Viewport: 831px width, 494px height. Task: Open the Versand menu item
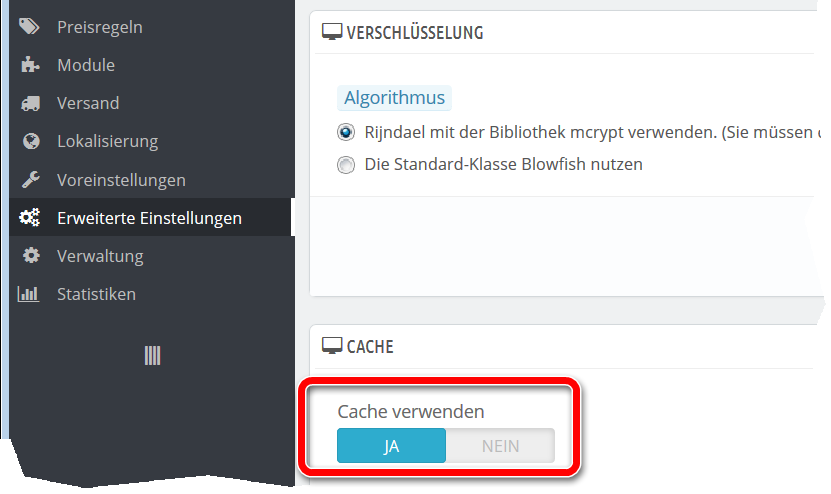pyautogui.click(x=88, y=103)
